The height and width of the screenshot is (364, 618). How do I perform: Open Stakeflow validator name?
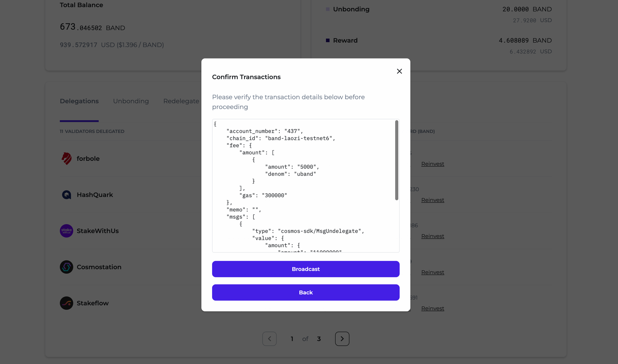[x=93, y=303]
